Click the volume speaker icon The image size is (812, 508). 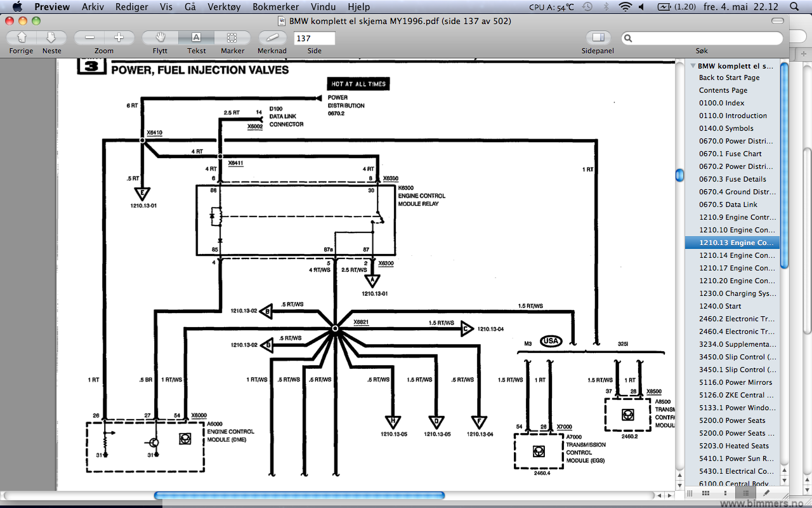[641, 7]
